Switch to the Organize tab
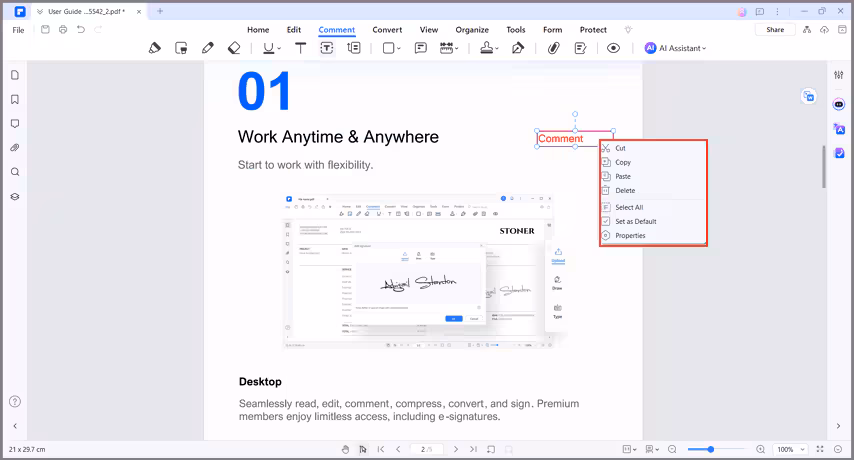This screenshot has height=460, width=854. coord(472,30)
